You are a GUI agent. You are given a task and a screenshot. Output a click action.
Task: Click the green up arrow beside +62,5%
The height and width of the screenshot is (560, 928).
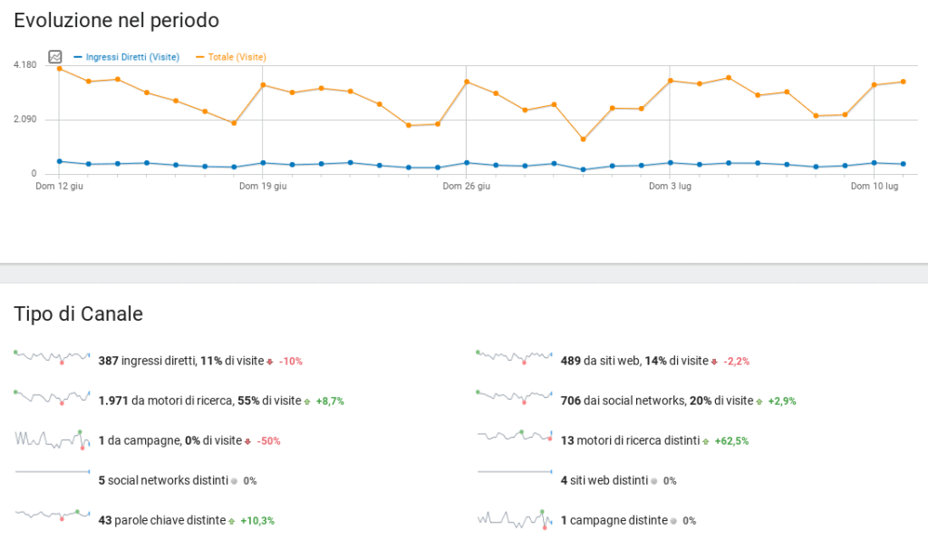(x=705, y=441)
